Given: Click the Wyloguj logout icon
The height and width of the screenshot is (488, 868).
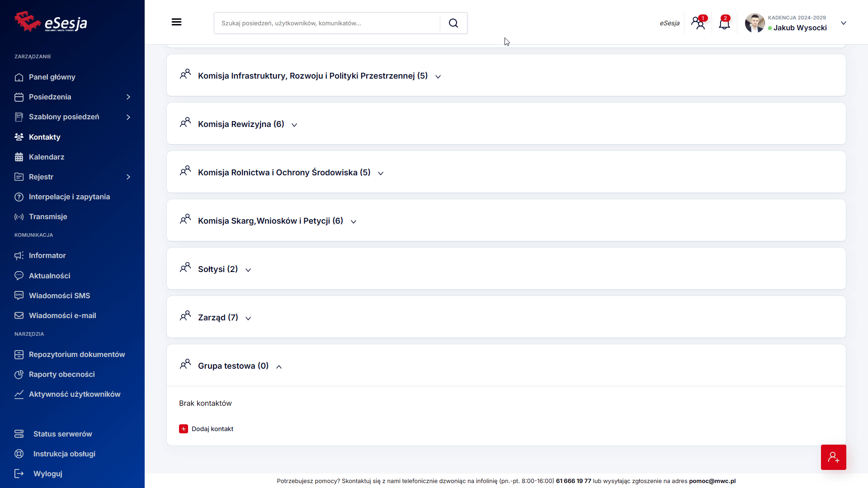Looking at the screenshot, I should tap(19, 474).
